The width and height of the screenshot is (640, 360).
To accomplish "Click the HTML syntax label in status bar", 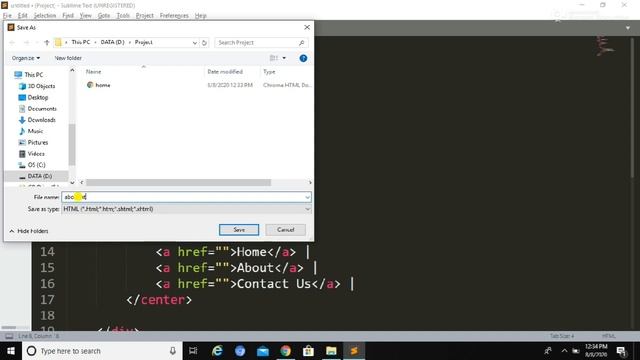I will coord(609,336).
